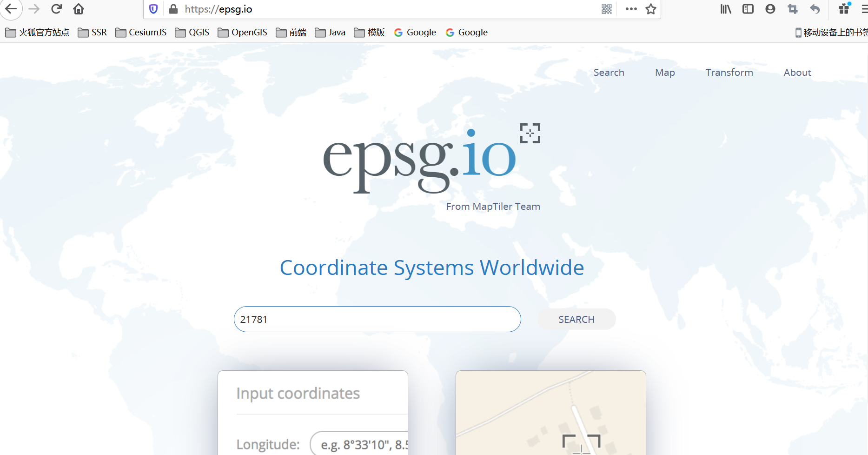The width and height of the screenshot is (868, 455).
Task: Click the search field containing 21781
Action: [x=377, y=319]
